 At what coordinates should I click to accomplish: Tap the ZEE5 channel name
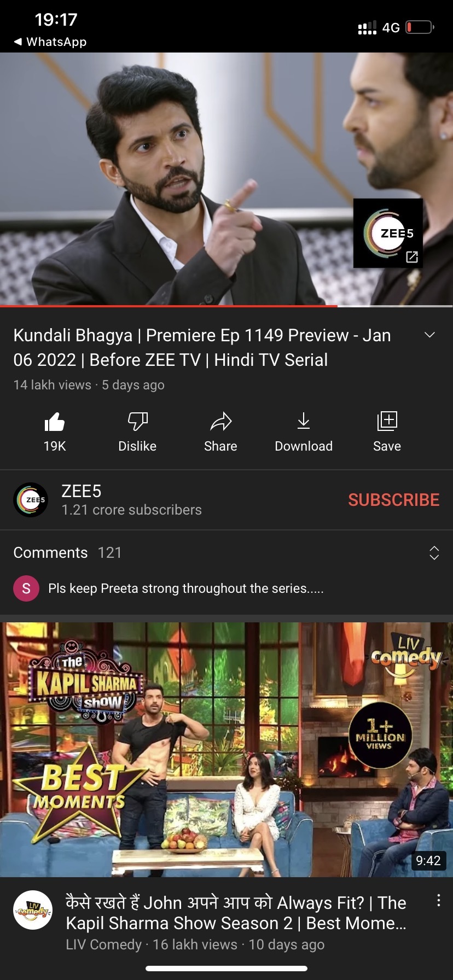pyautogui.click(x=81, y=491)
